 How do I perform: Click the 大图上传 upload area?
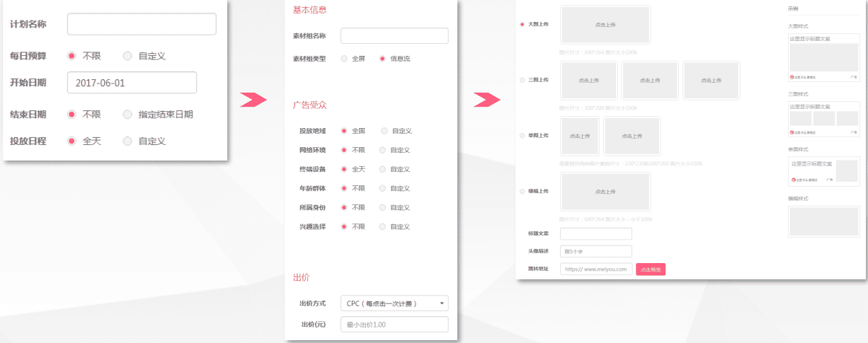tap(605, 25)
